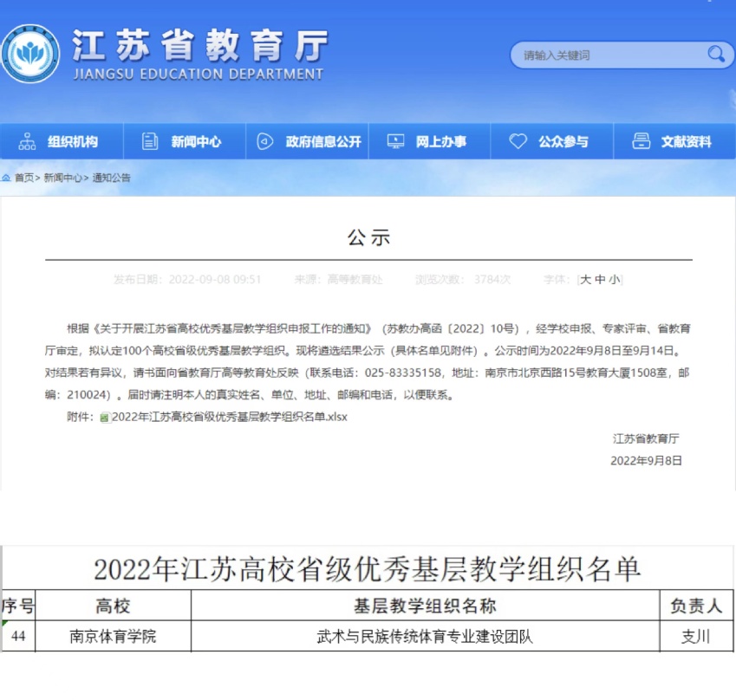Click the source text 高等教育处
Image resolution: width=736 pixels, height=700 pixels.
coord(355,280)
